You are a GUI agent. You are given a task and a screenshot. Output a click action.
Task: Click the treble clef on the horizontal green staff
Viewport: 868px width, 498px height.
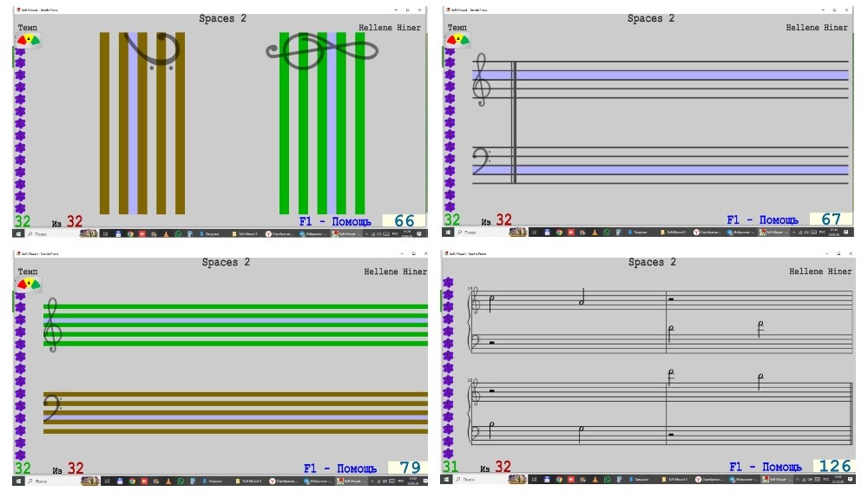pos(53,324)
